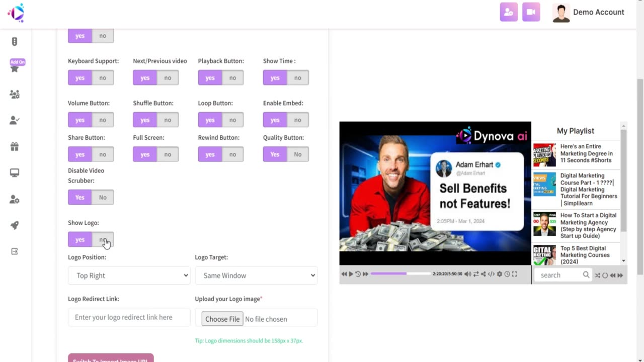Open player quality settings gear
The height and width of the screenshot is (362, 644).
[500, 274]
